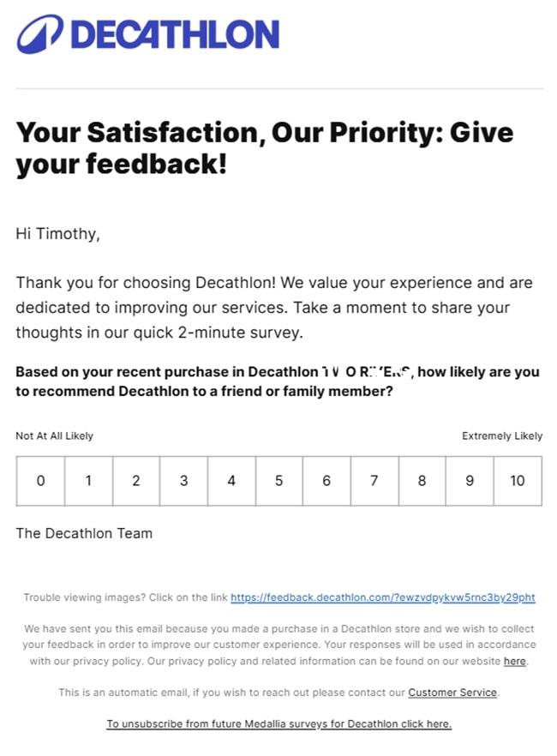Pick the middle score 6 on the scale

[326, 481]
